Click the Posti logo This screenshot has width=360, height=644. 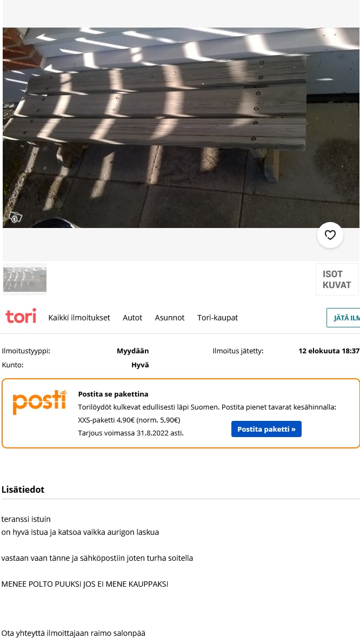tap(40, 402)
